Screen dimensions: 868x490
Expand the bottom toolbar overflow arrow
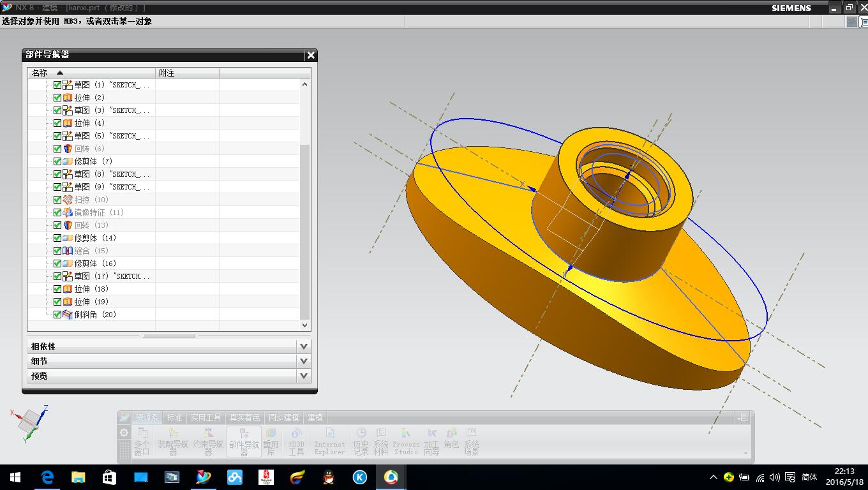(x=745, y=453)
